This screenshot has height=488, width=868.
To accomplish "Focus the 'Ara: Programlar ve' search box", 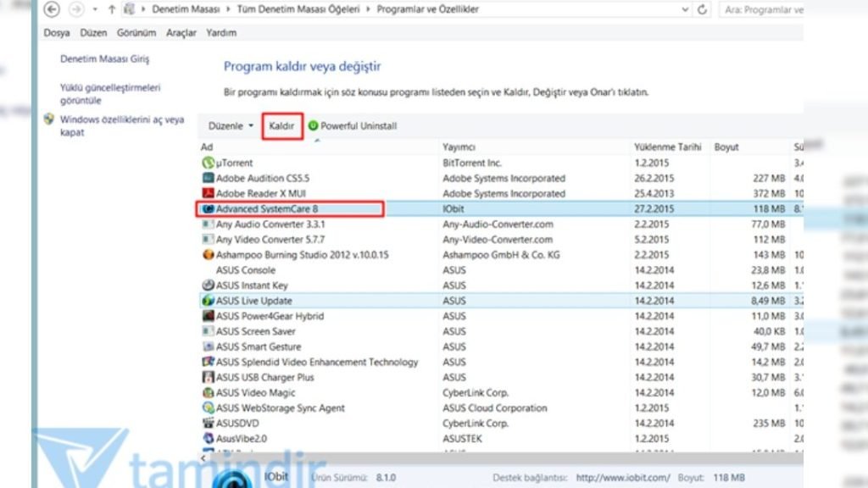I will (762, 9).
